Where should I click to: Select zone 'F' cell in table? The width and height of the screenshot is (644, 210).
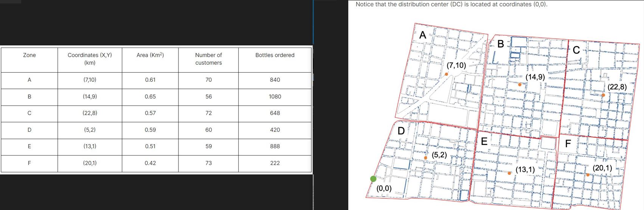coord(29,163)
